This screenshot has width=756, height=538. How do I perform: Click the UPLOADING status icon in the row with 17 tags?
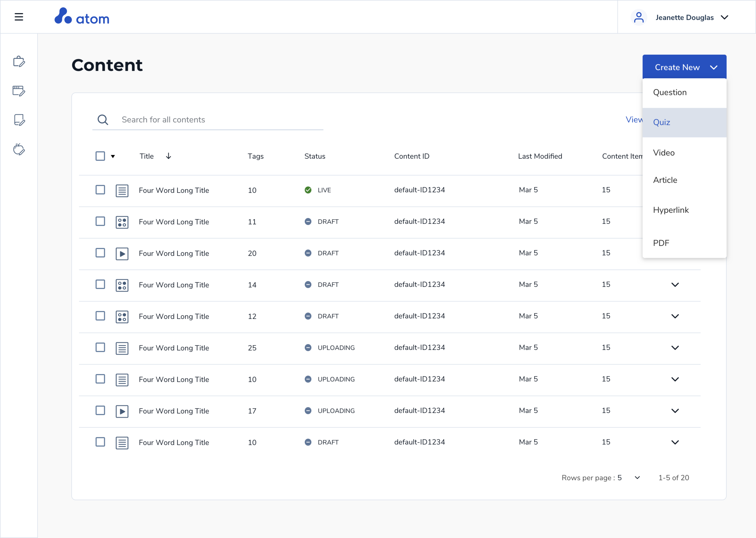308,410
